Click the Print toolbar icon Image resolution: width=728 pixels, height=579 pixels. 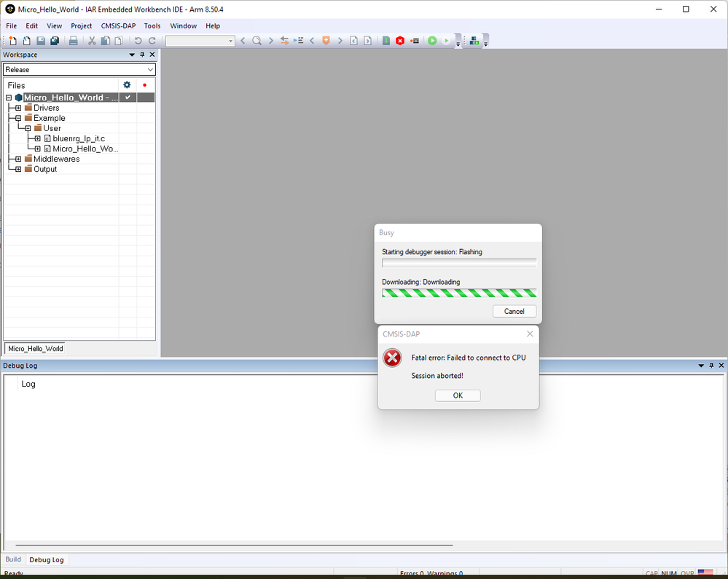[x=74, y=41]
